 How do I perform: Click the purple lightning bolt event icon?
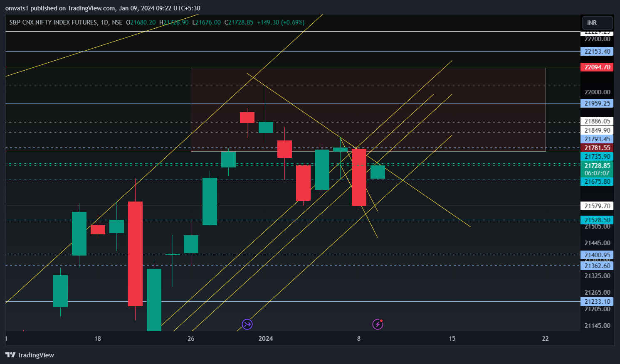point(378,324)
